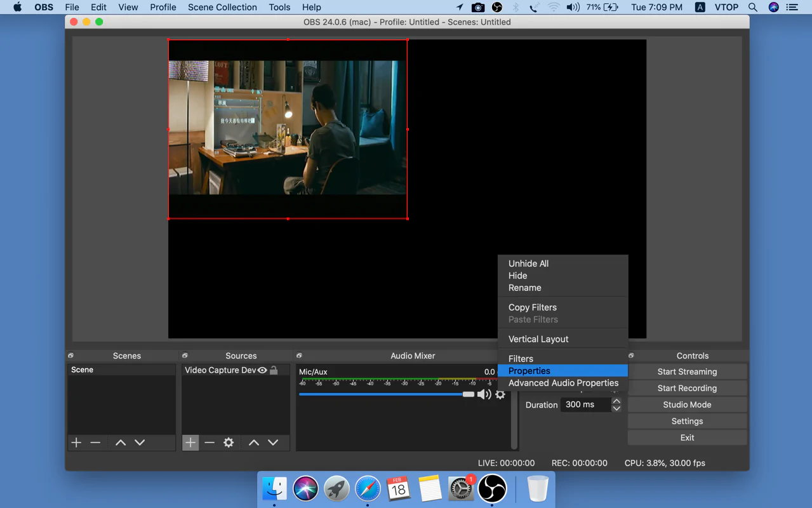
Task: Open the Mic/Aux gear settings icon
Action: (x=500, y=394)
